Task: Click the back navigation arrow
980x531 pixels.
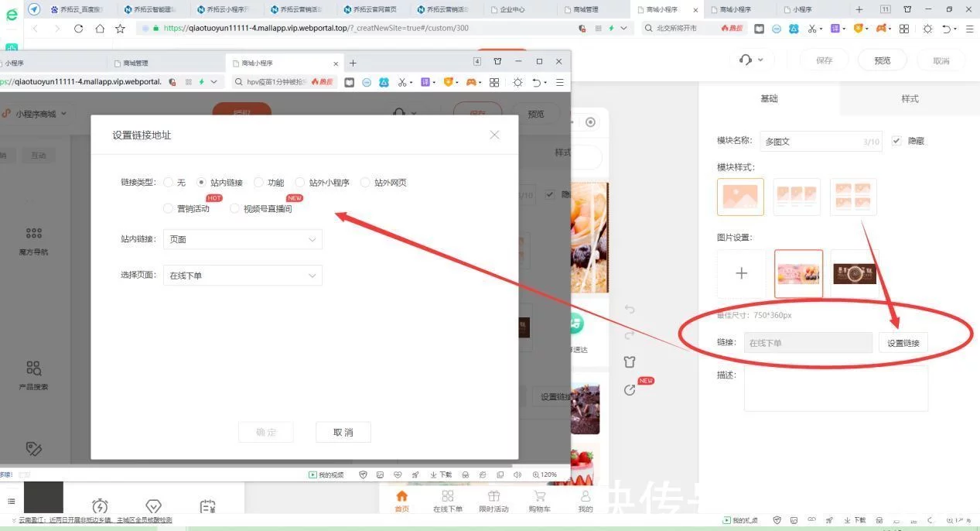Action: (35, 28)
